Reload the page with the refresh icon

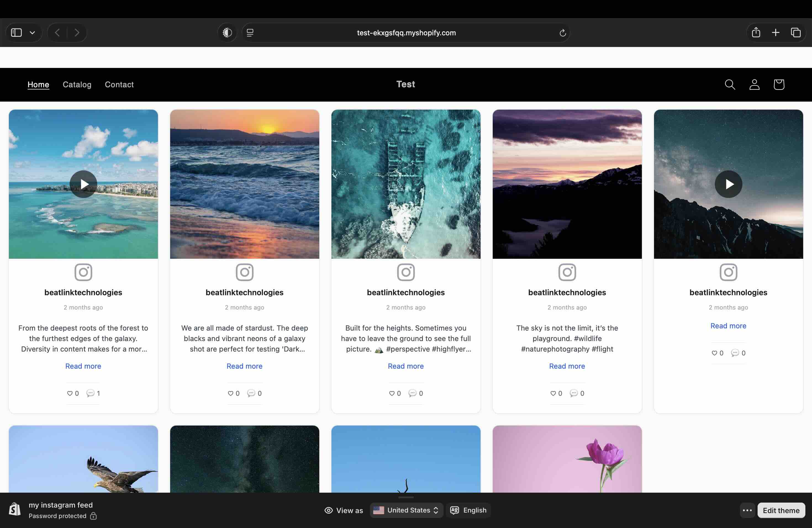click(563, 33)
